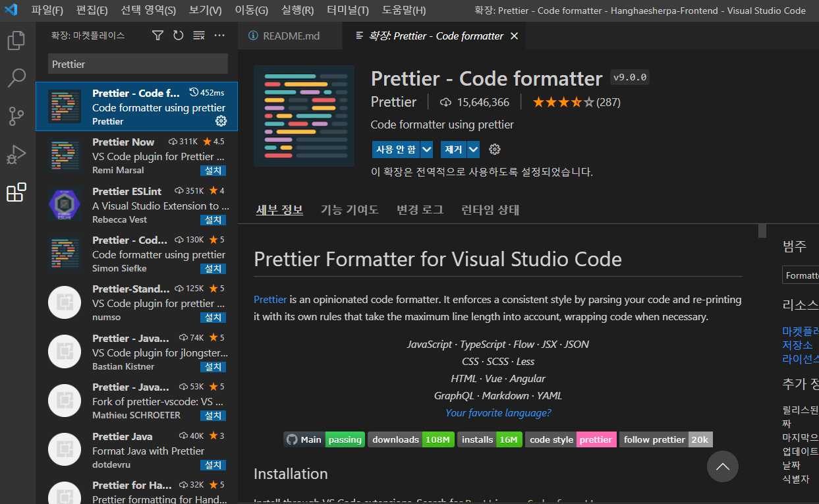Refresh the extensions marketplace list
Image resolution: width=819 pixels, height=504 pixels.
(178, 36)
